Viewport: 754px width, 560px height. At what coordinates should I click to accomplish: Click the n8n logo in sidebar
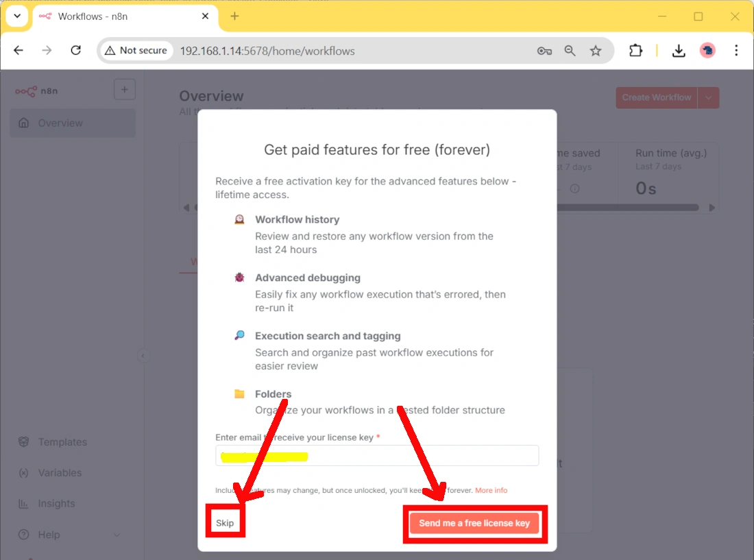click(36, 90)
